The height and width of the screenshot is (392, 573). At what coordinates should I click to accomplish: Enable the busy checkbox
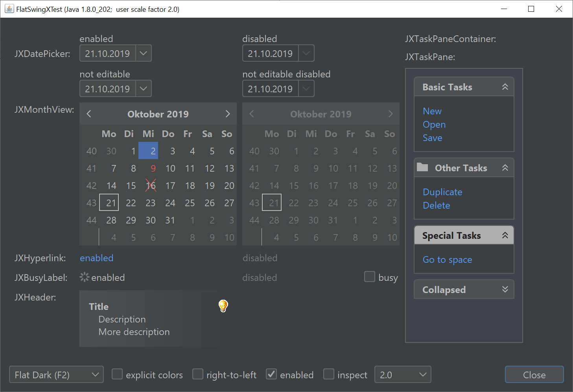pos(370,277)
